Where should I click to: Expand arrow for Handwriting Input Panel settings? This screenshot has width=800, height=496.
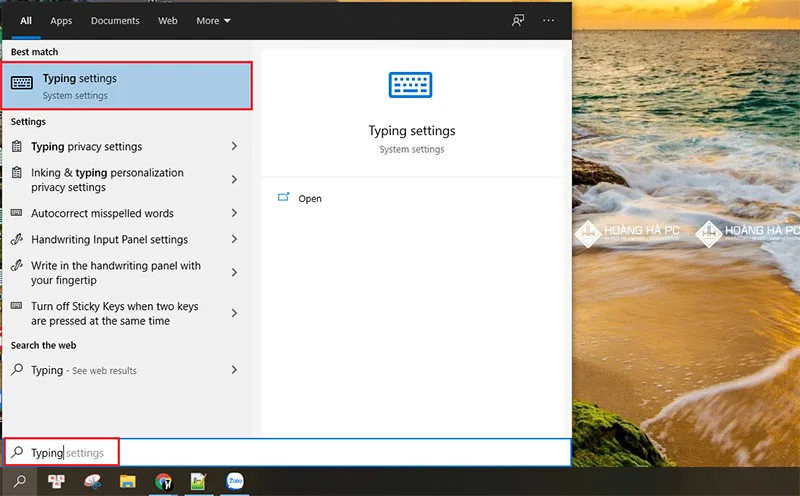pyautogui.click(x=234, y=239)
